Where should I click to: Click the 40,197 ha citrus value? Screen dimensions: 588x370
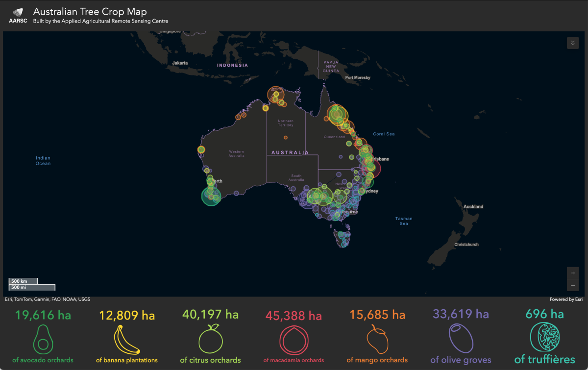(210, 314)
